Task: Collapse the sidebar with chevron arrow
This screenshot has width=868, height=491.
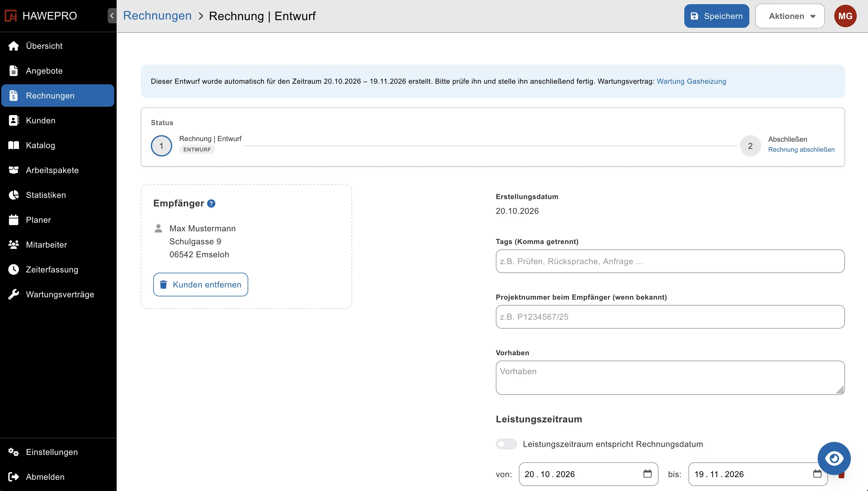Action: point(112,15)
